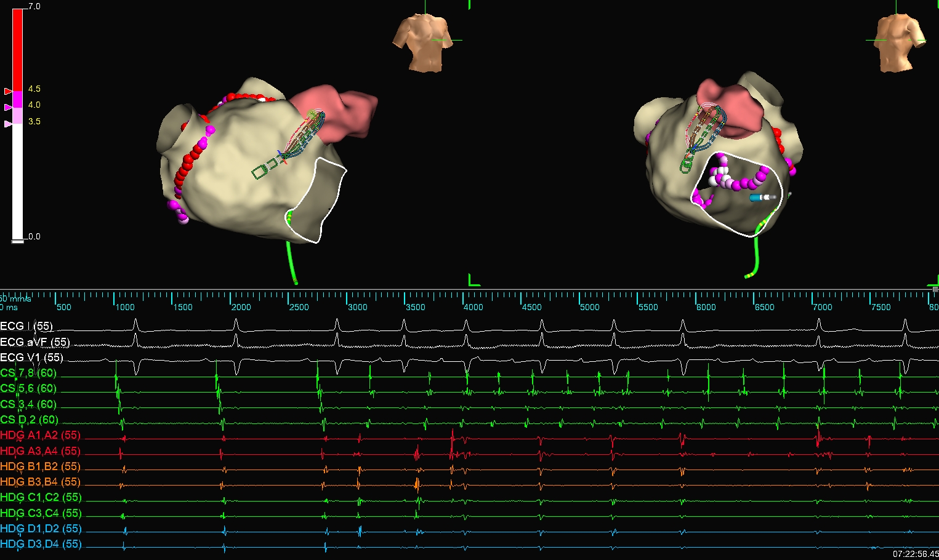Viewport: 939px width, 560px height.
Task: Click the right view torso orientation icon
Action: point(901,43)
